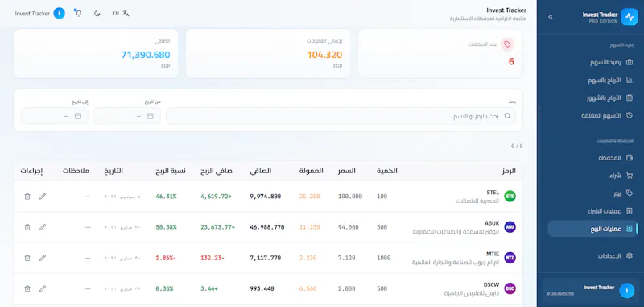
Task: Click the ETEL green stock badge
Action: click(x=510, y=197)
